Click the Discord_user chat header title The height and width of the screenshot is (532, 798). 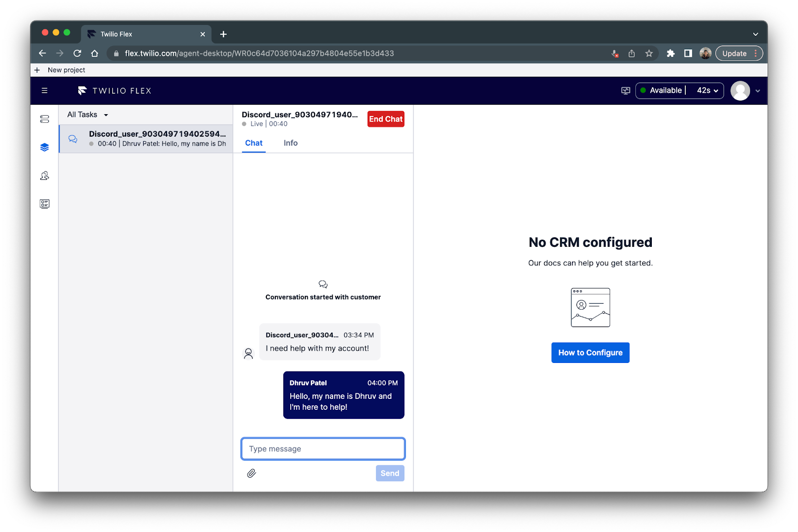(x=300, y=115)
